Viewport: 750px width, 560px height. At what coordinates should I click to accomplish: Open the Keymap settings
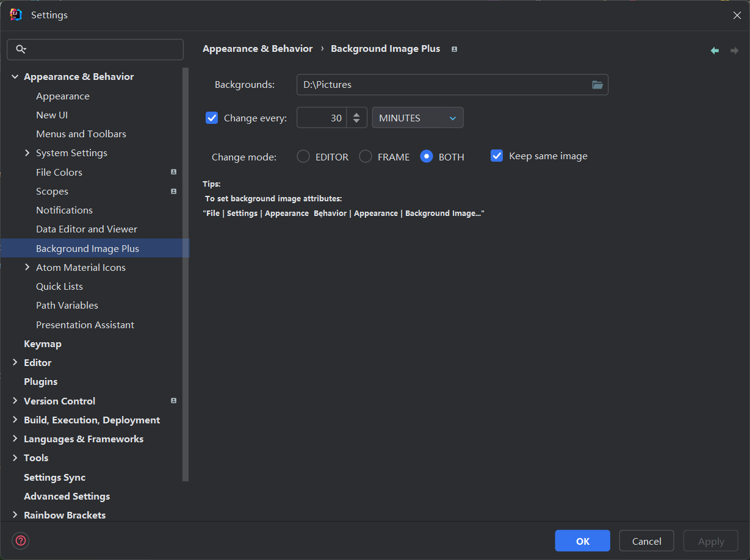(43, 344)
